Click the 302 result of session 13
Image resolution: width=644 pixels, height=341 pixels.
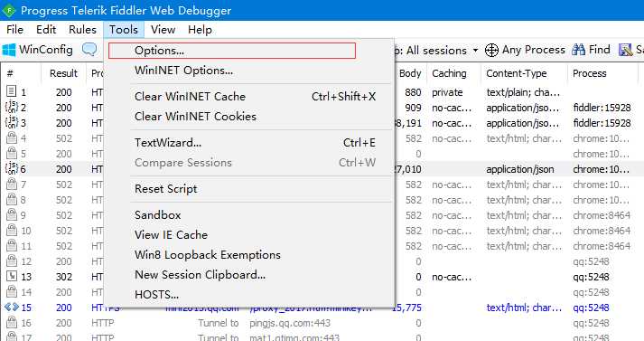point(63,277)
